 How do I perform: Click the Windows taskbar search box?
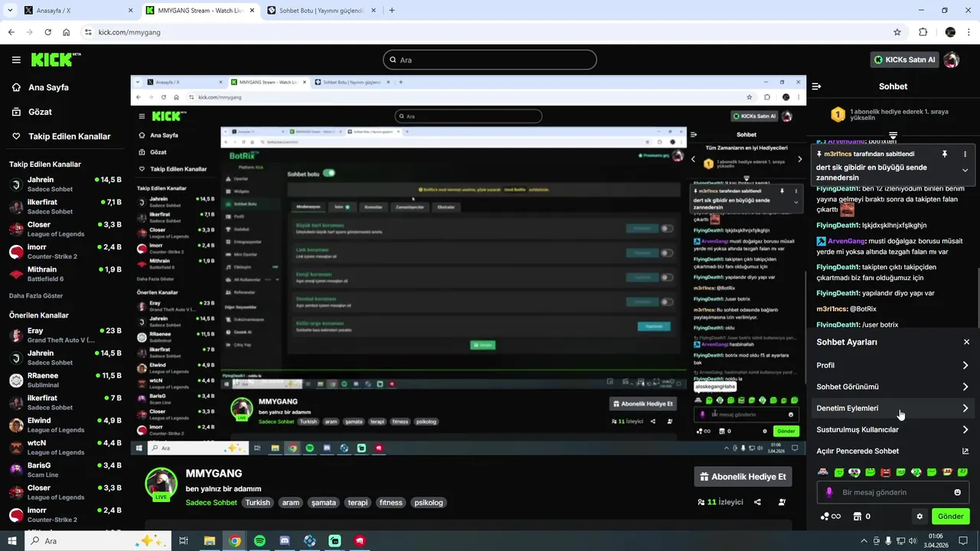pos(96,541)
